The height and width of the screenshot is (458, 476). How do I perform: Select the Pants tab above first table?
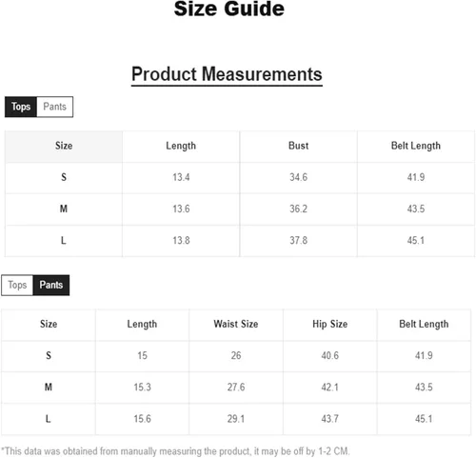[55, 107]
